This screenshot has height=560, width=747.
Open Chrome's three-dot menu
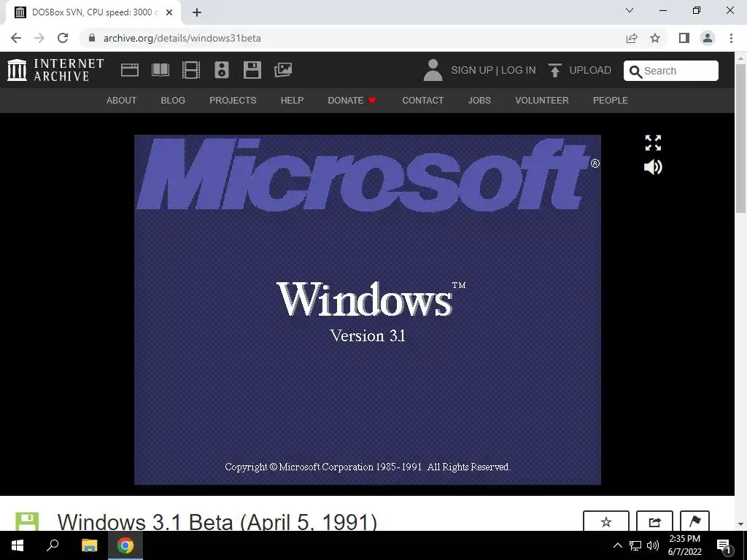click(x=731, y=38)
